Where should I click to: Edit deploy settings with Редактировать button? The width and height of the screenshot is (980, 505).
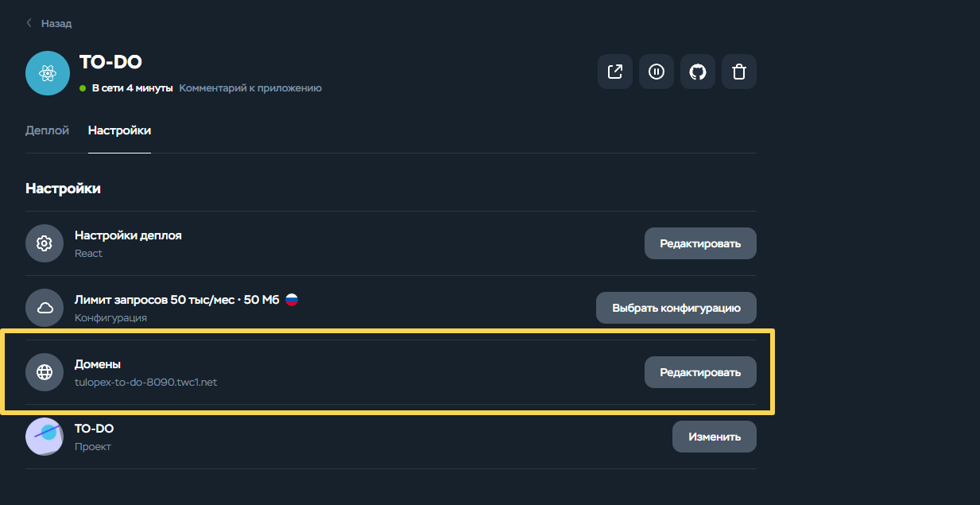700,243
